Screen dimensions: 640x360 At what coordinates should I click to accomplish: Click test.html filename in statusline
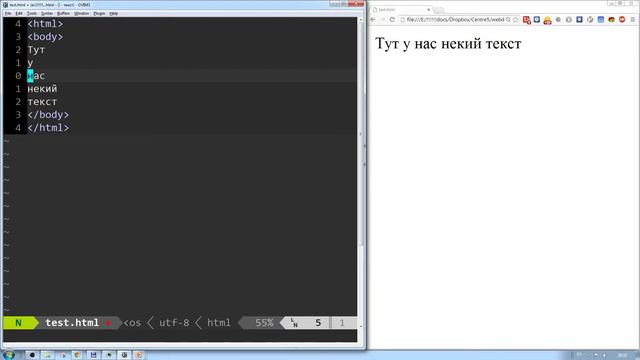(x=72, y=323)
